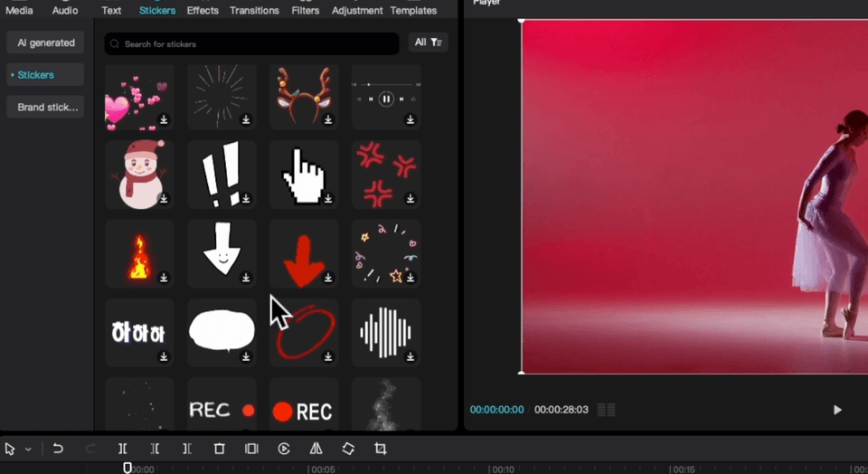Select the white audio waveform sticker
The image size is (868, 474).
pos(386,333)
